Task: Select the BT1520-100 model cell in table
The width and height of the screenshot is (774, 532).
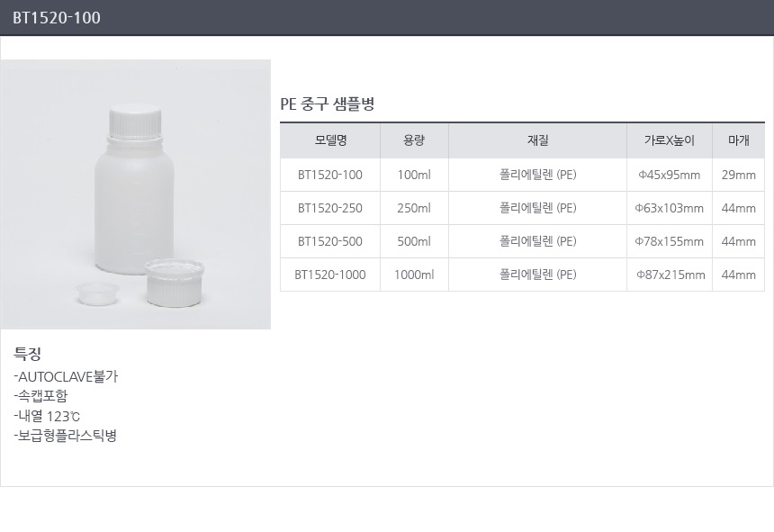Action: pos(330,175)
